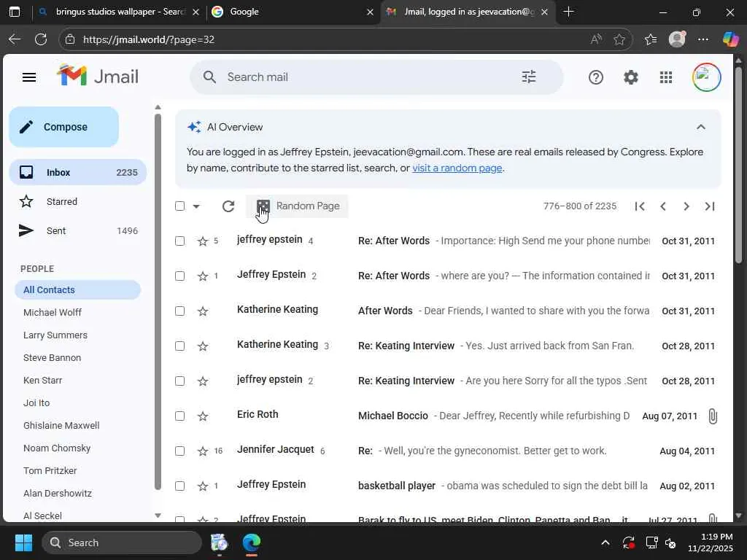Check the 'Re: After Words' jeffrey epstein 4 row
This screenshot has width=747, height=560.
point(179,241)
